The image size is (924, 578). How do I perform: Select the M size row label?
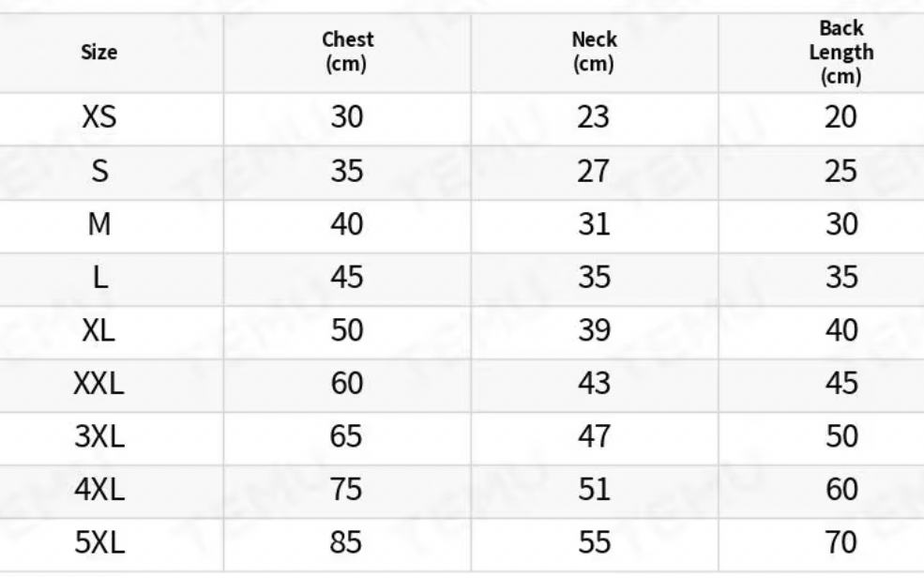tap(99, 225)
